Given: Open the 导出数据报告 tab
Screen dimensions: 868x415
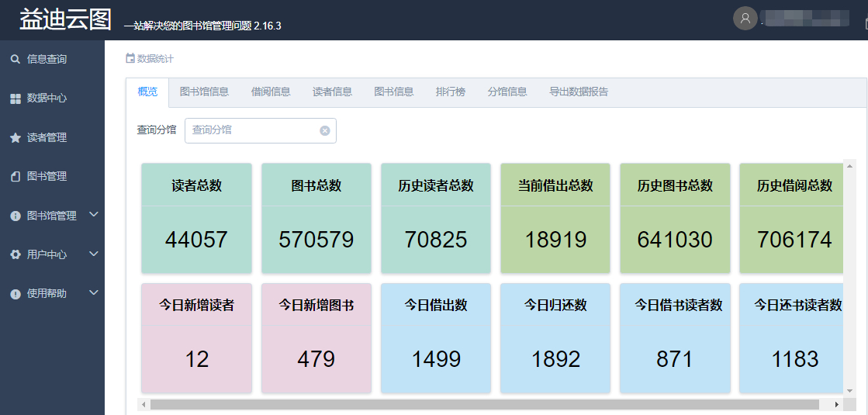Looking at the screenshot, I should coord(579,92).
